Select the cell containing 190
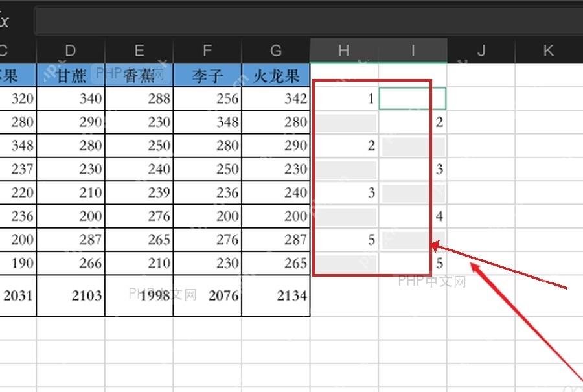Image resolution: width=583 pixels, height=392 pixels. coord(18,263)
